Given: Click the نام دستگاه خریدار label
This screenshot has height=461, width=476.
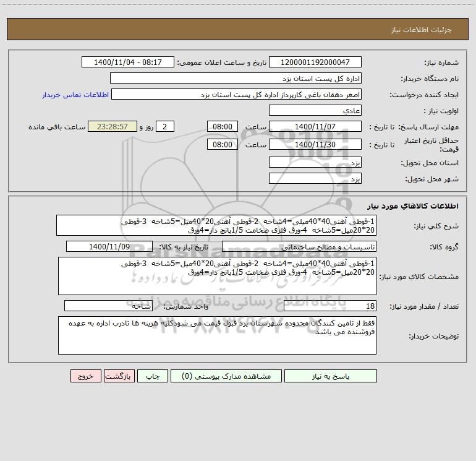Looking at the screenshot, I should pos(430,79).
